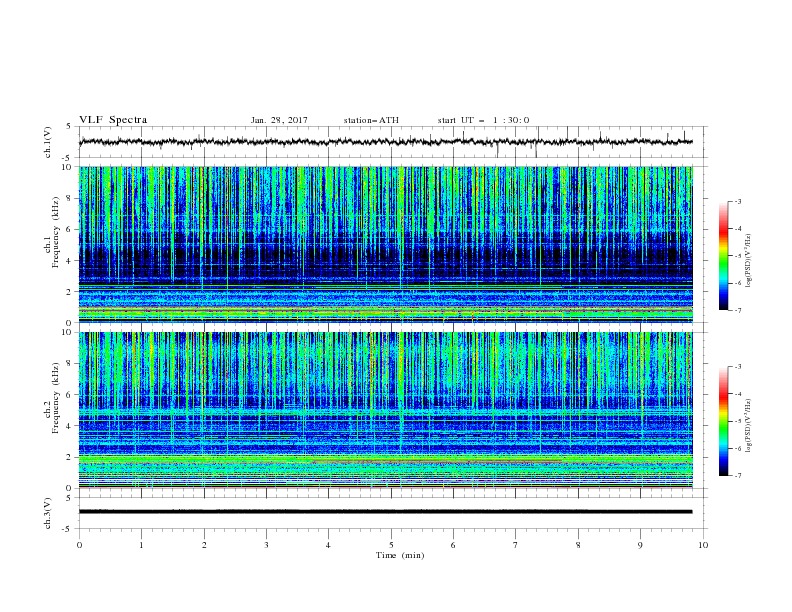Image resolution: width=792 pixels, height=612 pixels.
Task: Click time axis tick label "10" at bottom right
Action: click(703, 545)
